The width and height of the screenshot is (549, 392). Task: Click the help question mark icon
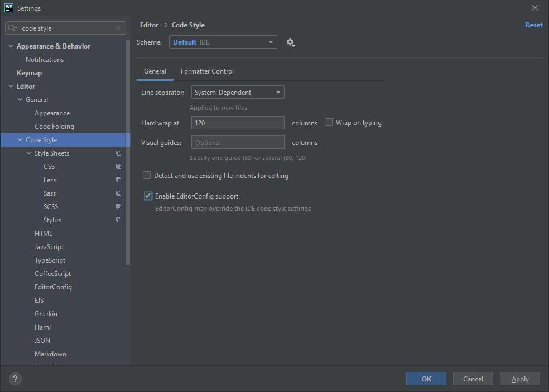tap(15, 379)
